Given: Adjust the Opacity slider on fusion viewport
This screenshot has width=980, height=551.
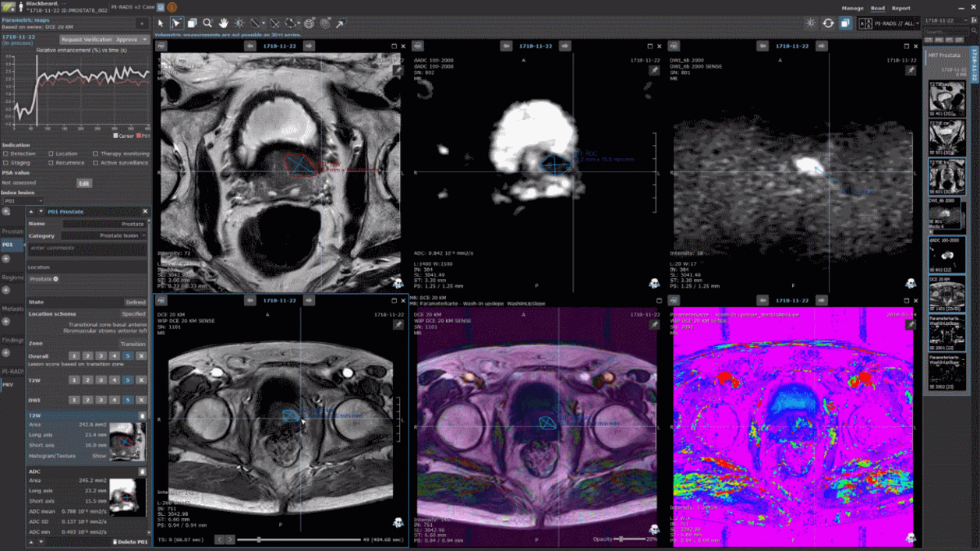Looking at the screenshot, I should click(621, 539).
